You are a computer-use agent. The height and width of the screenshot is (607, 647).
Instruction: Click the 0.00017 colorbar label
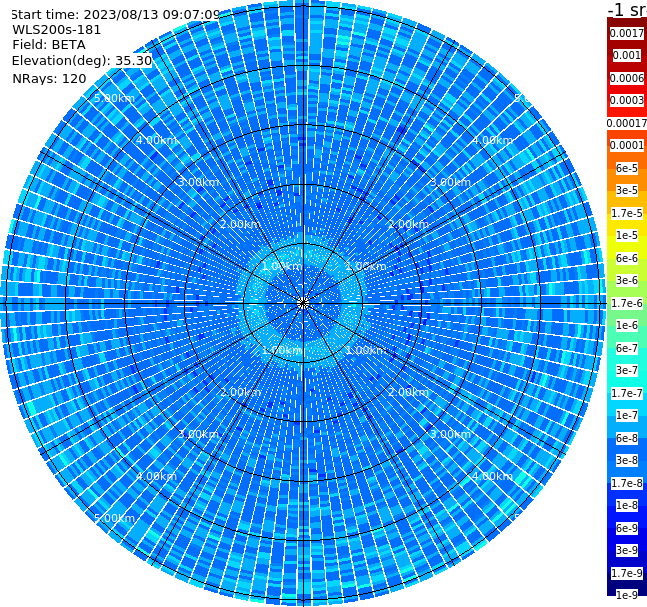click(x=627, y=123)
